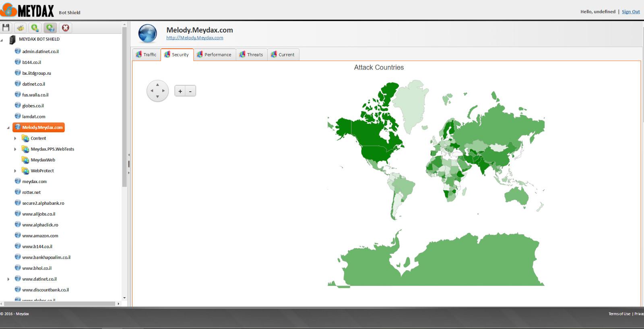Click Terms of Use in footer

click(619, 314)
